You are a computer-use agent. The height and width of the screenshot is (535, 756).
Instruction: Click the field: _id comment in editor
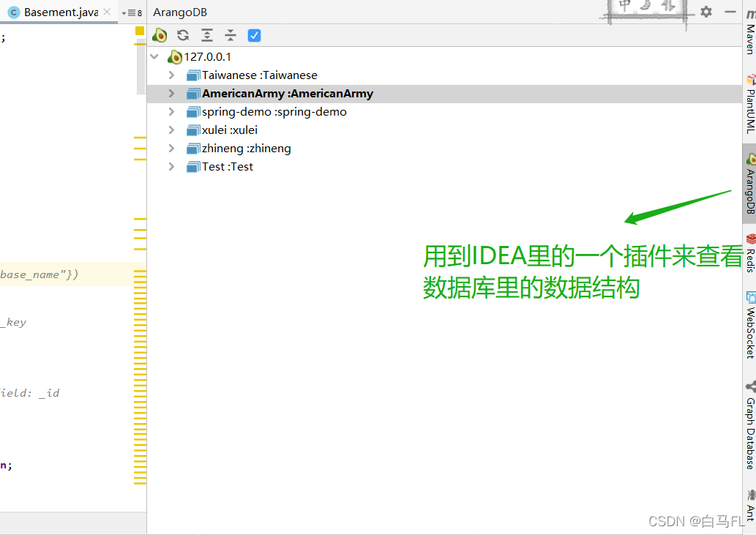coord(30,393)
